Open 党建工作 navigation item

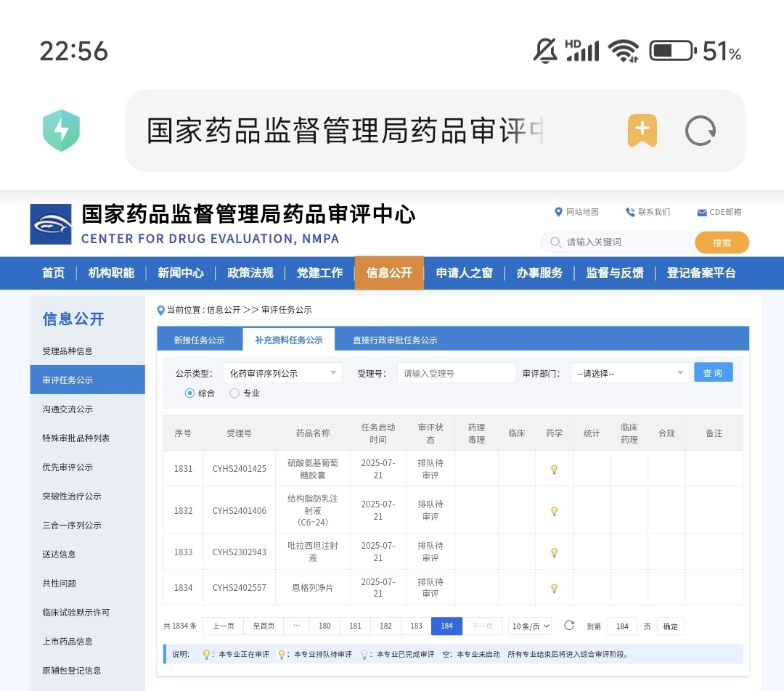point(319,273)
